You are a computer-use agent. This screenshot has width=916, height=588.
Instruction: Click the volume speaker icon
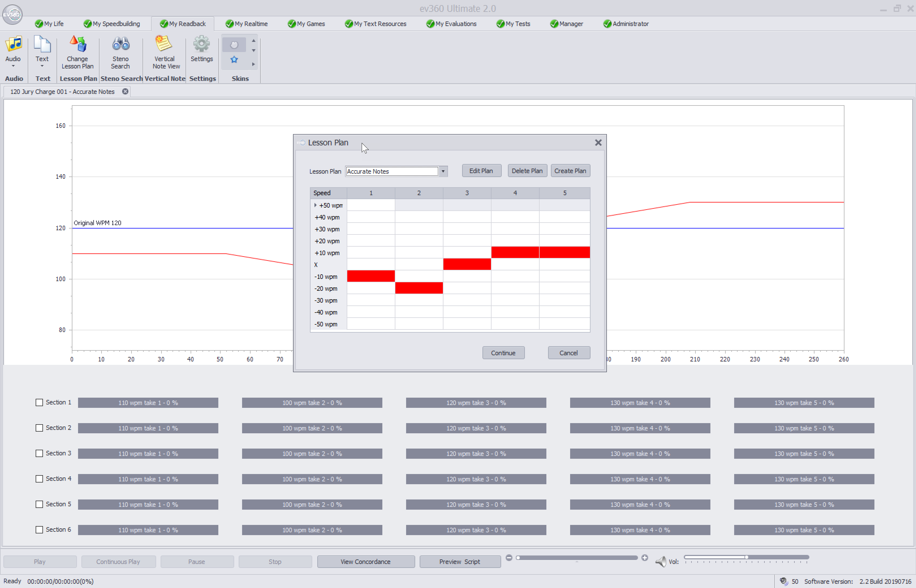coord(661,561)
